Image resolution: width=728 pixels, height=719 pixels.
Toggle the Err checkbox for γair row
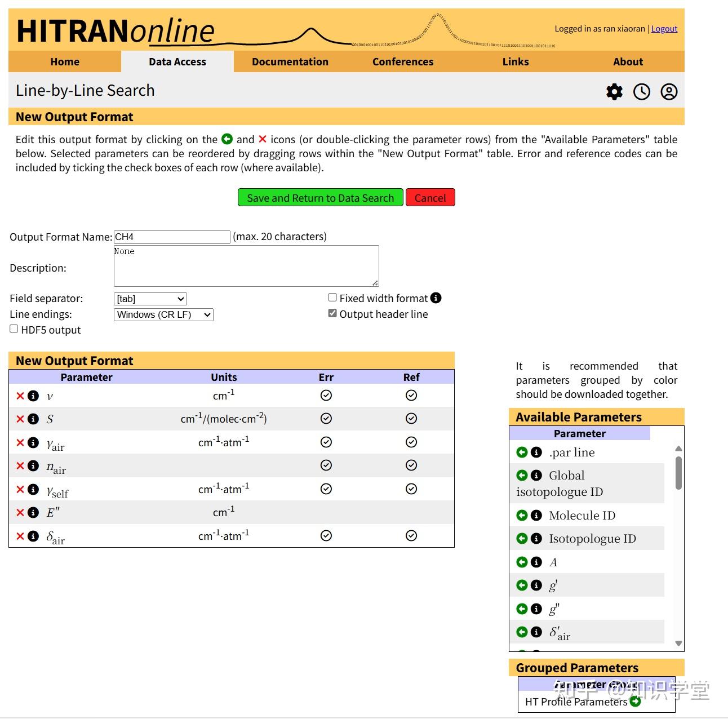point(326,442)
